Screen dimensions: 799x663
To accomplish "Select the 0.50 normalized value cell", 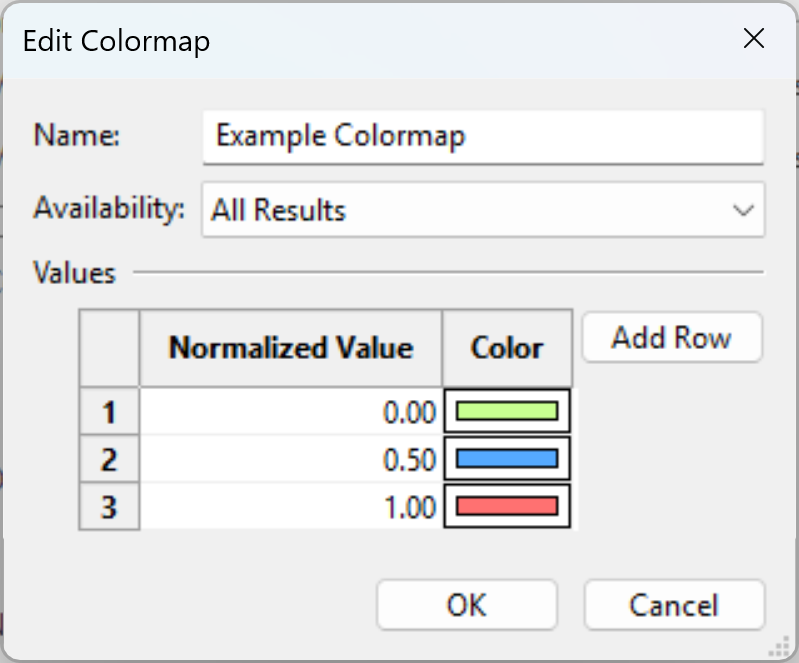I will [291, 459].
